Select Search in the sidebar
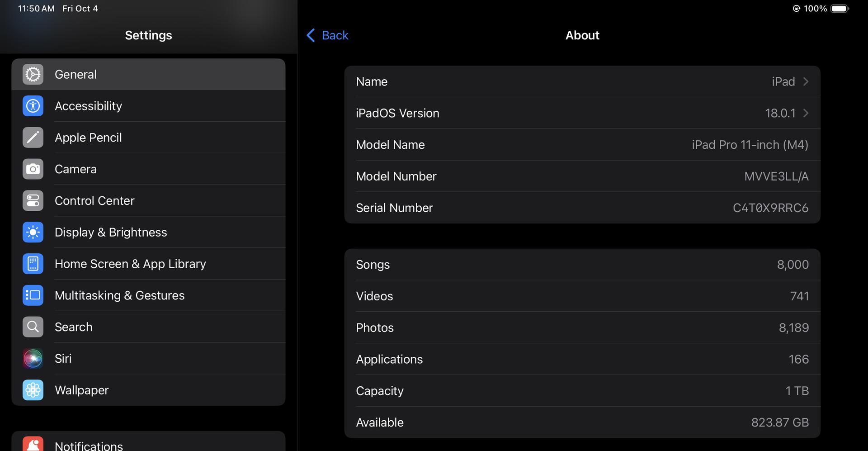The image size is (868, 451). [148, 327]
